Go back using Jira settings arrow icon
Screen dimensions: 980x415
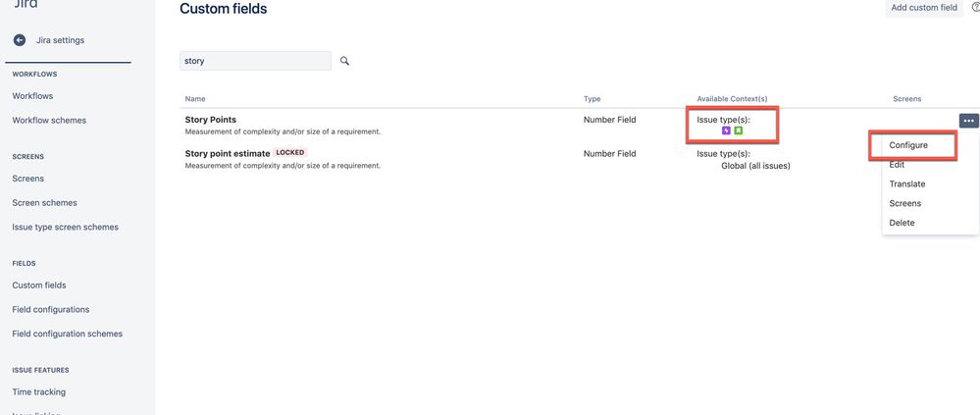coord(20,40)
